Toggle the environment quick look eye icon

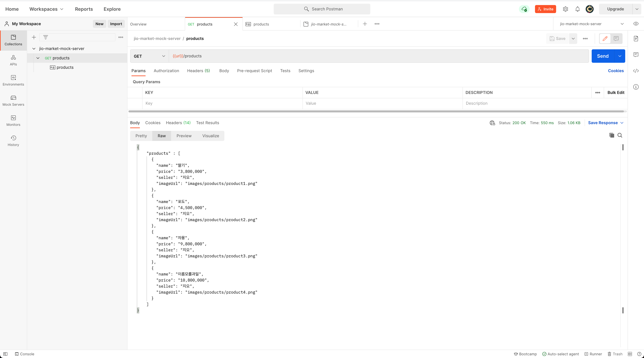tap(636, 24)
